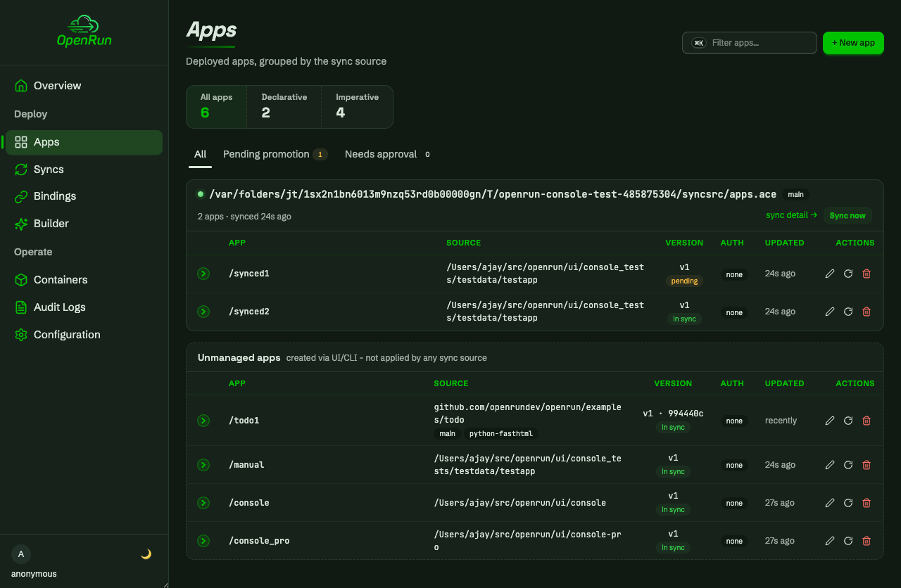
Task: Filter by Declarative apps card
Action: coord(284,107)
